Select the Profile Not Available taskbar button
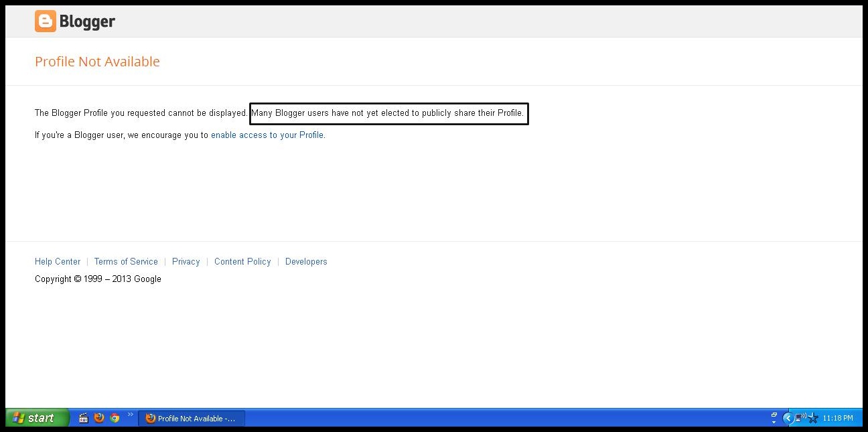The height and width of the screenshot is (432, 868). tap(192, 418)
